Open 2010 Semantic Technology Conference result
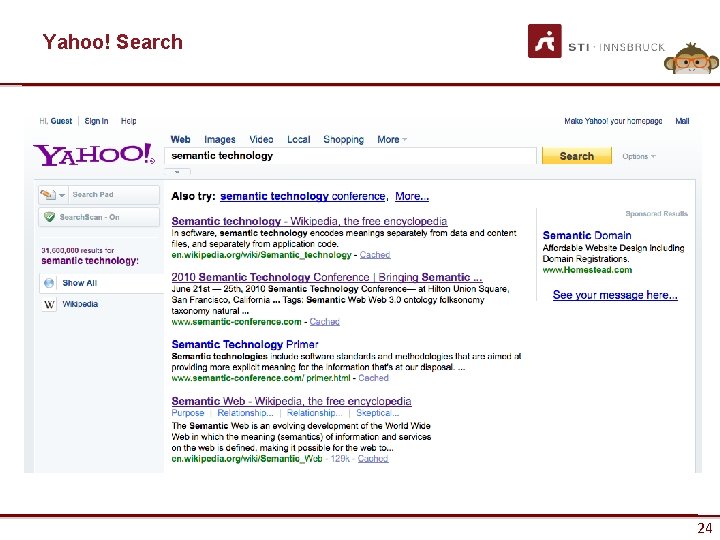The height and width of the screenshot is (540, 720). pos(327,277)
